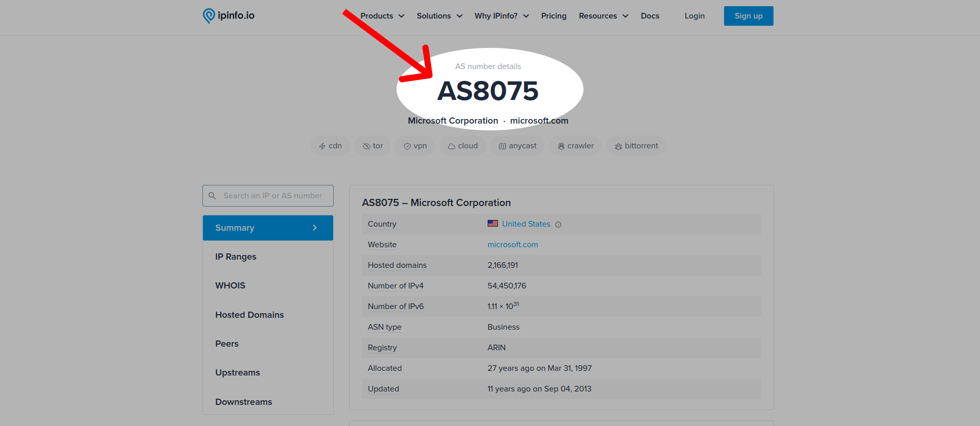
Task: Expand the Solutions dropdown menu
Action: (440, 16)
